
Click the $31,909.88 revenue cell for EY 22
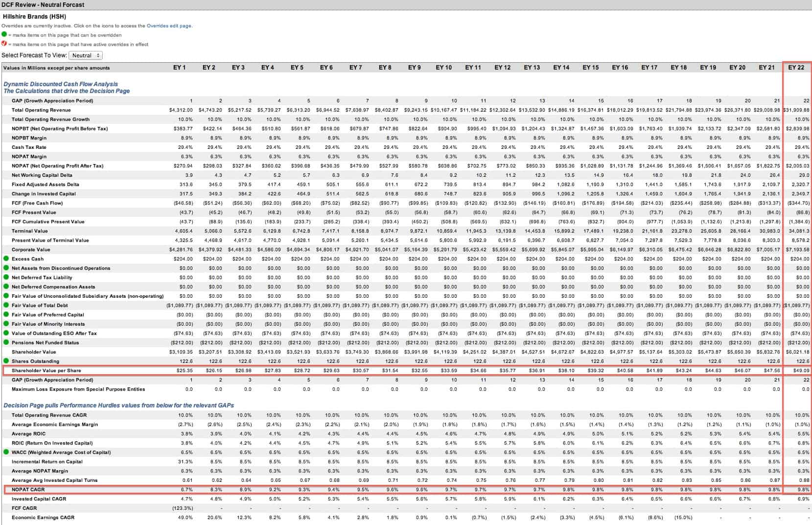click(796, 110)
